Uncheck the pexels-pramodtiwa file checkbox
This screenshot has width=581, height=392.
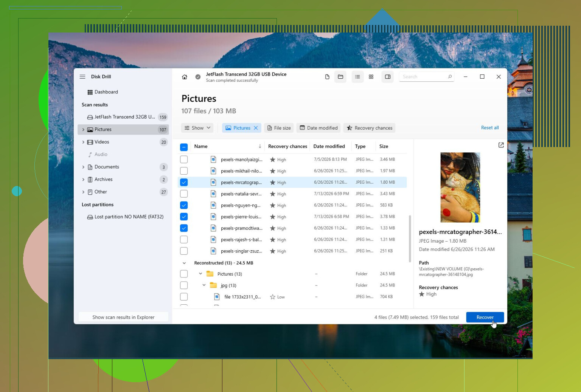[x=184, y=228]
